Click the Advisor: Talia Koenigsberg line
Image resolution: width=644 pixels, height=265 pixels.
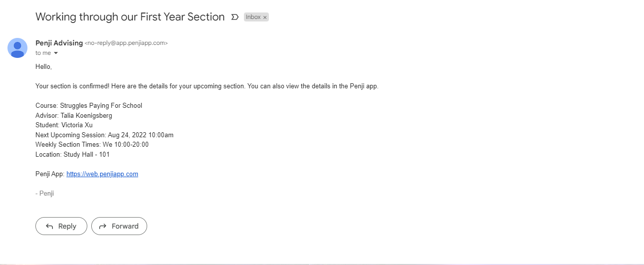[74, 115]
